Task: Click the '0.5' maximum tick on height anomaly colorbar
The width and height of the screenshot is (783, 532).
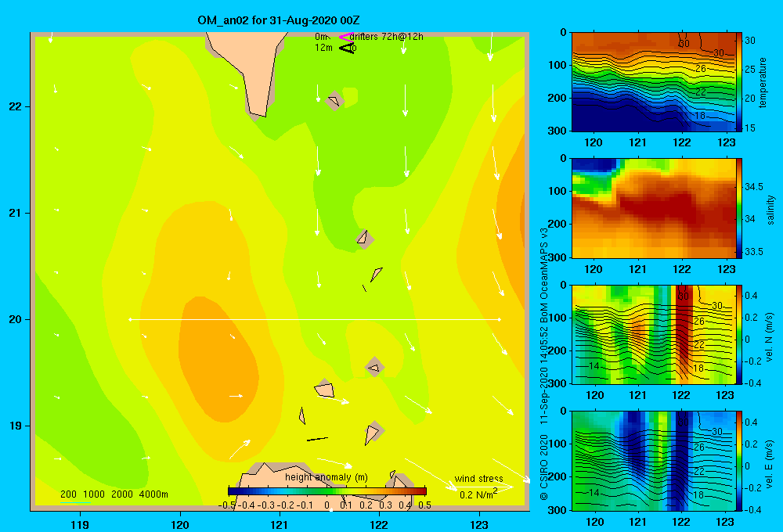Action: point(425,505)
